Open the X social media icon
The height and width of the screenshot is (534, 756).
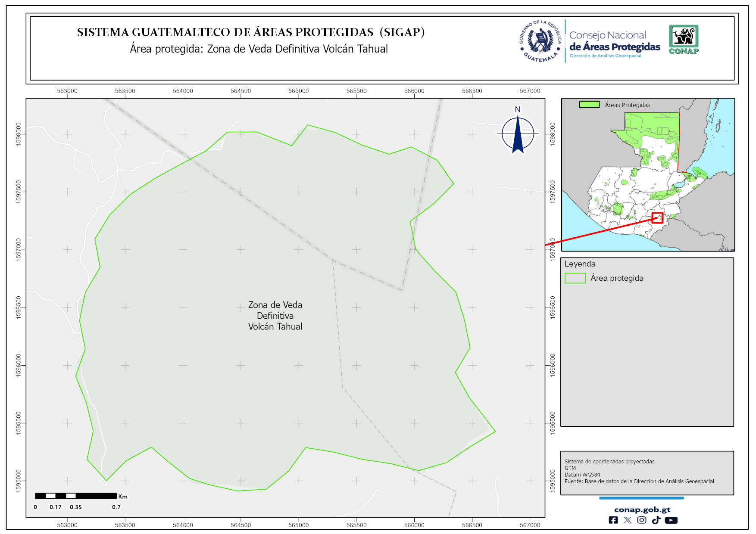click(628, 520)
